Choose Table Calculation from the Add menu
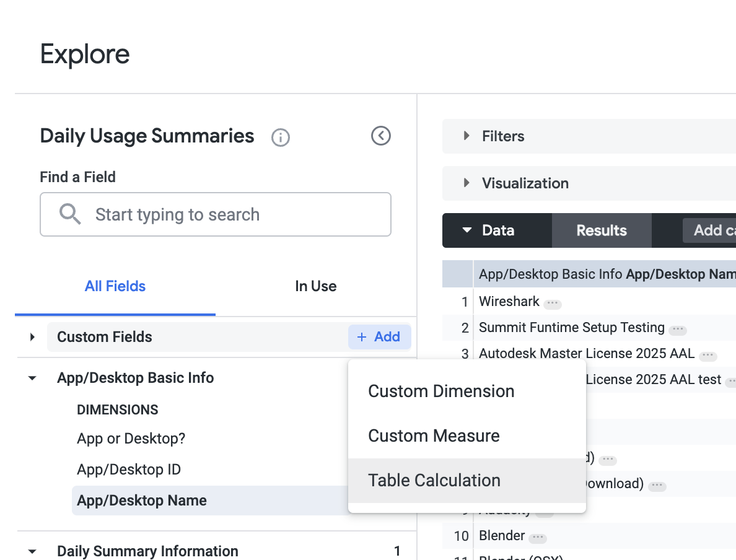Image resolution: width=736 pixels, height=560 pixels. click(434, 480)
